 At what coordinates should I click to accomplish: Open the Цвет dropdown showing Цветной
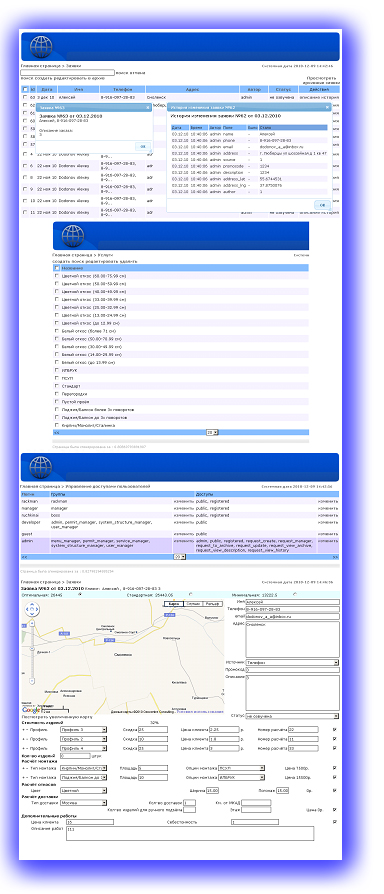coord(85,790)
